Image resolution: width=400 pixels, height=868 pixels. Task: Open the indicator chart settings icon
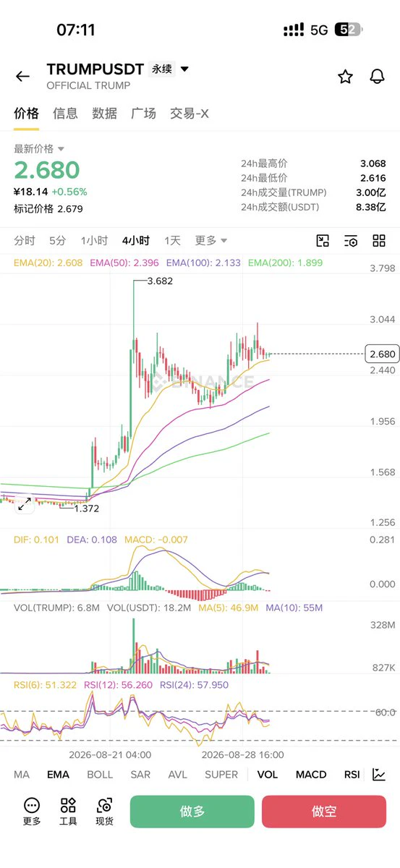click(379, 775)
